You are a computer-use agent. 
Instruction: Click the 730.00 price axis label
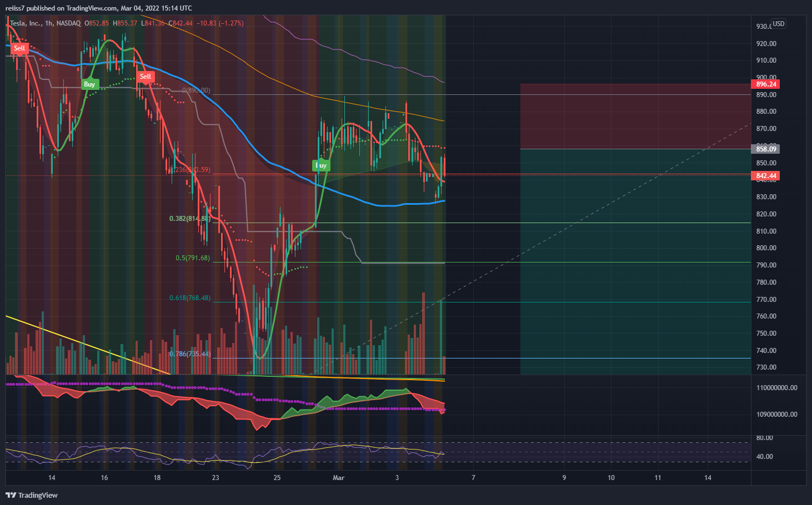766,367
